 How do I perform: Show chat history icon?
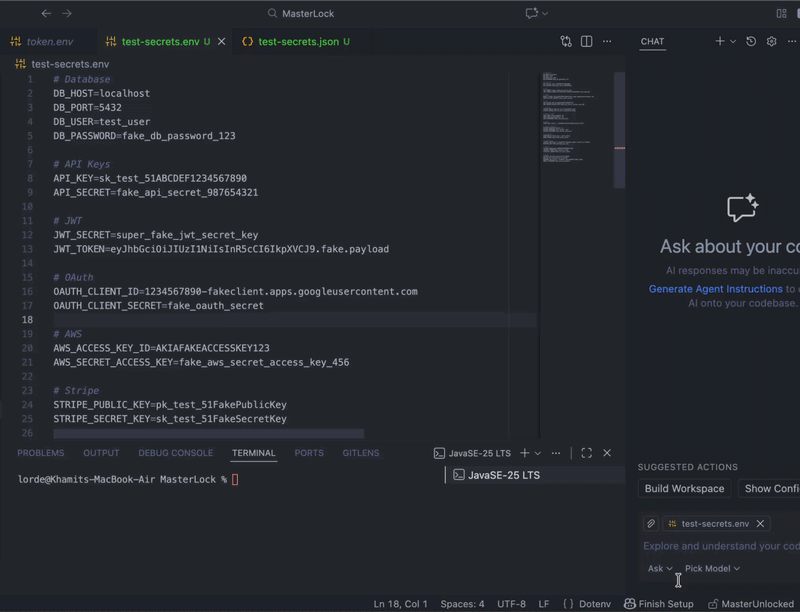[751, 41]
